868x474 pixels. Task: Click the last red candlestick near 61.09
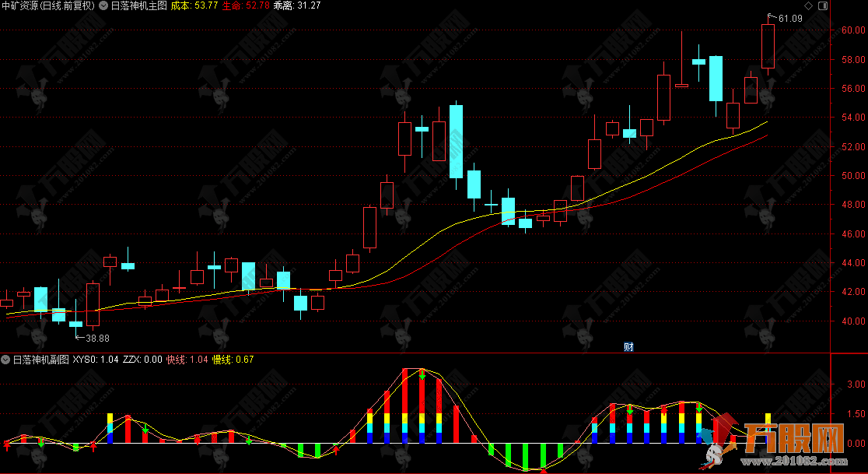pos(768,47)
